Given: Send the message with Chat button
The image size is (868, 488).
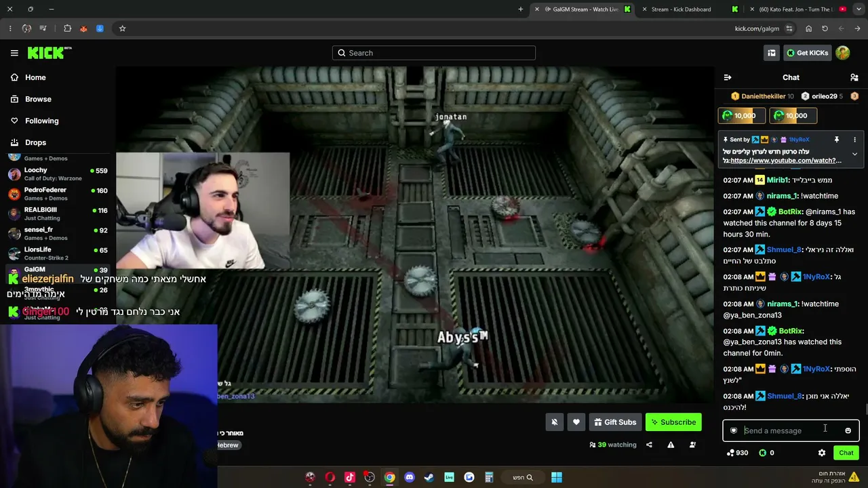Looking at the screenshot, I should 846,453.
